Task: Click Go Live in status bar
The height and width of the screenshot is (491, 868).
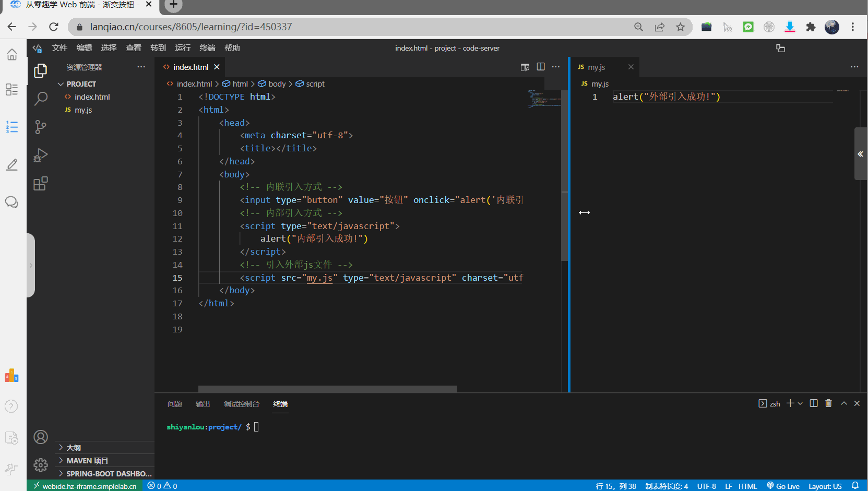Action: (783, 486)
